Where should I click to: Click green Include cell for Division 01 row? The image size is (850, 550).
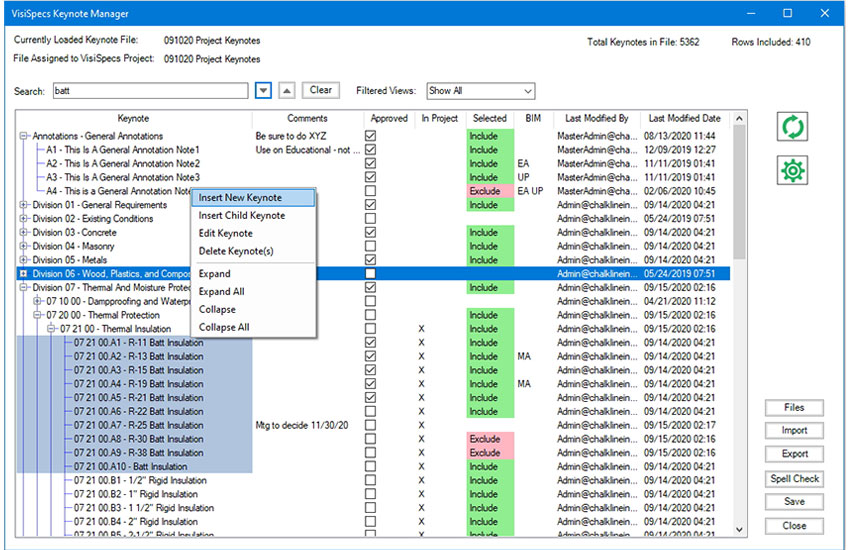[x=490, y=205]
